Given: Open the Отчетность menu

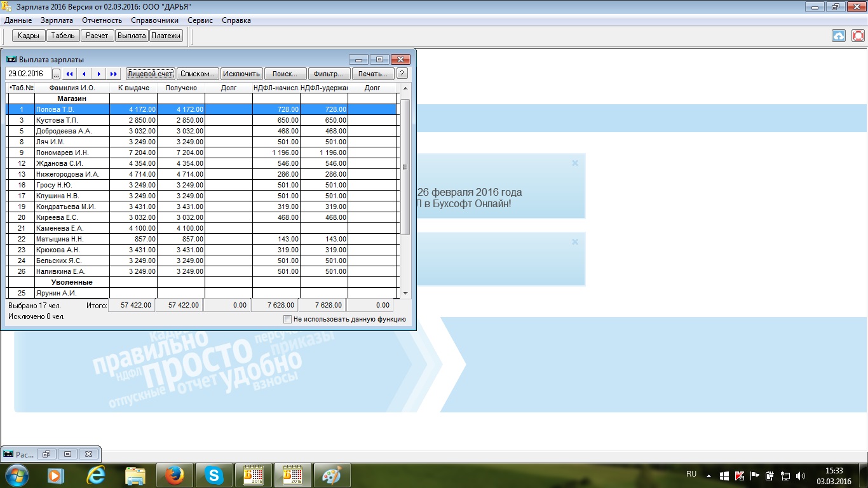Looking at the screenshot, I should 102,20.
